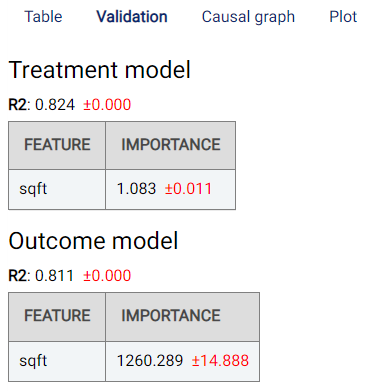Click FEATURE header in Outcome model table

pos(57,316)
